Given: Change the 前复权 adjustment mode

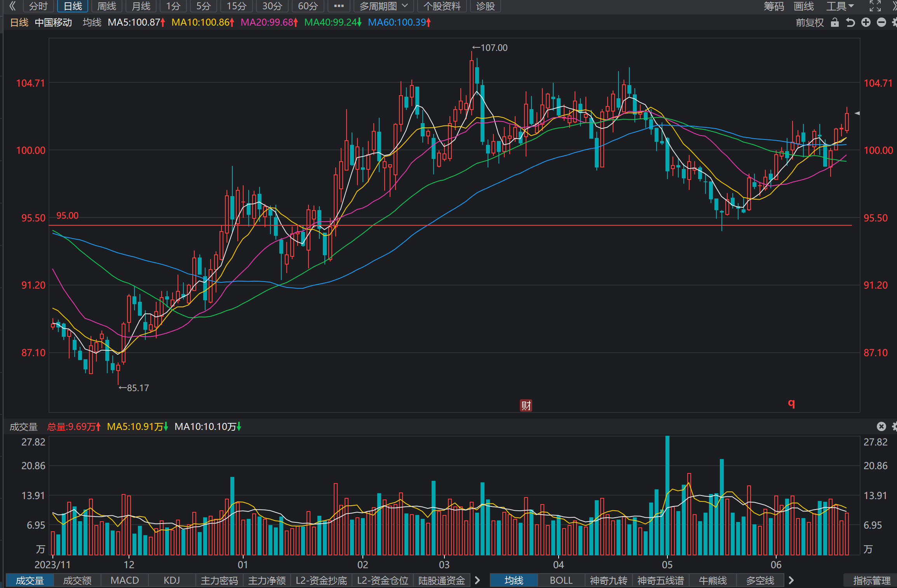Looking at the screenshot, I should click(810, 23).
